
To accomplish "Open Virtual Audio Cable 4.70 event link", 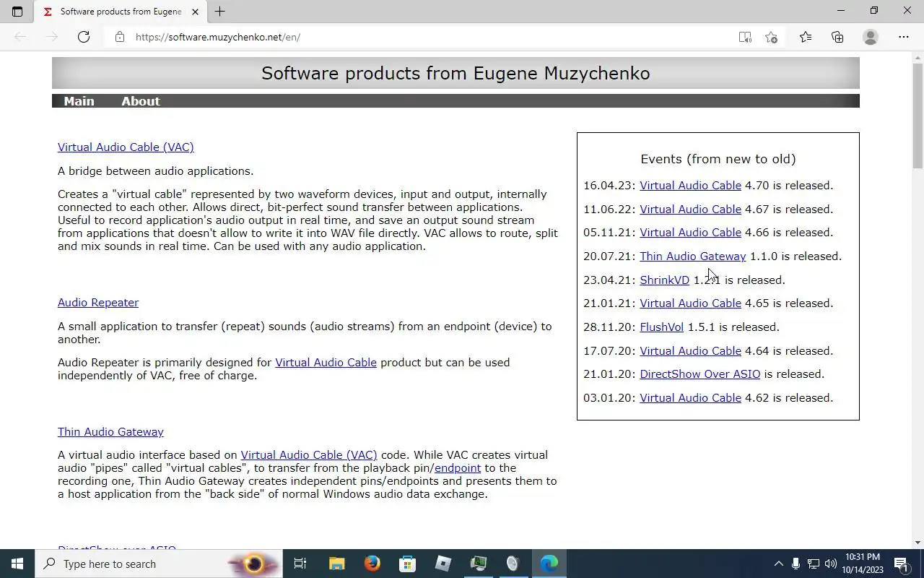I will (690, 186).
